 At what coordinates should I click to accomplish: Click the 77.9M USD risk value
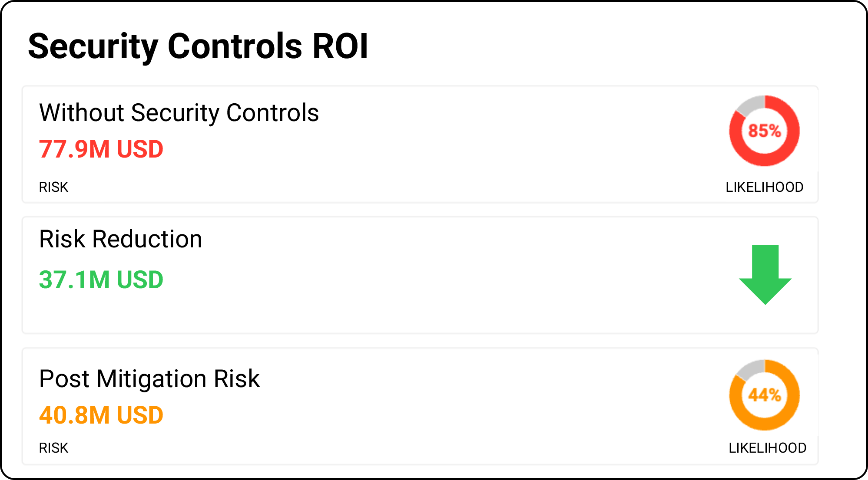(101, 149)
